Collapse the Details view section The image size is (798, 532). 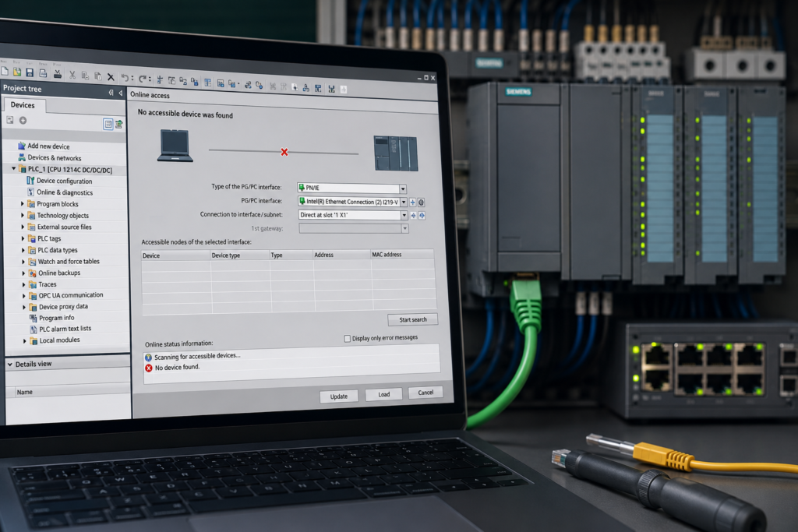pyautogui.click(x=9, y=365)
